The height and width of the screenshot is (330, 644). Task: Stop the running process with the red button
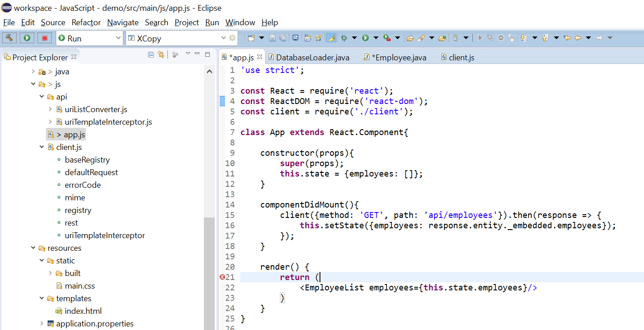pos(44,38)
